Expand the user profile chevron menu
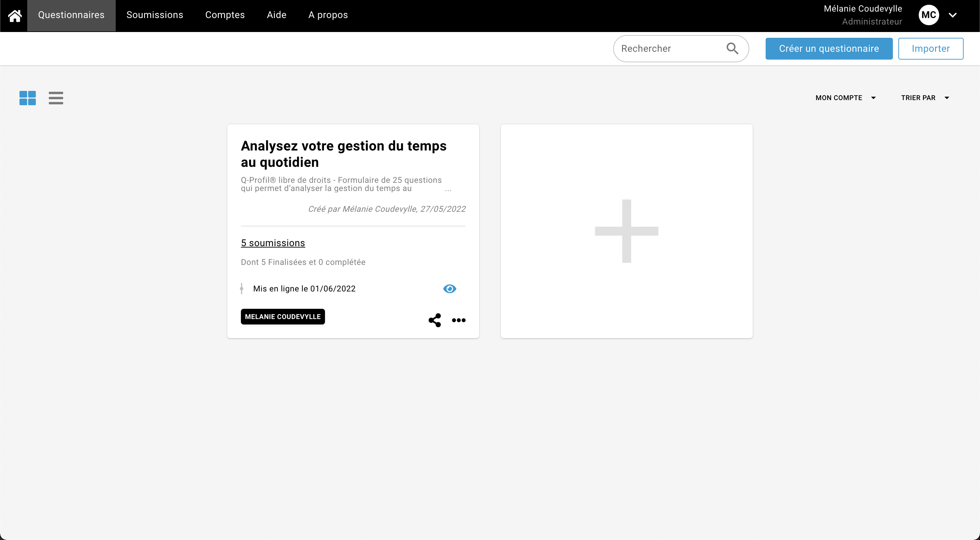Viewport: 980px width, 540px height. pos(952,15)
